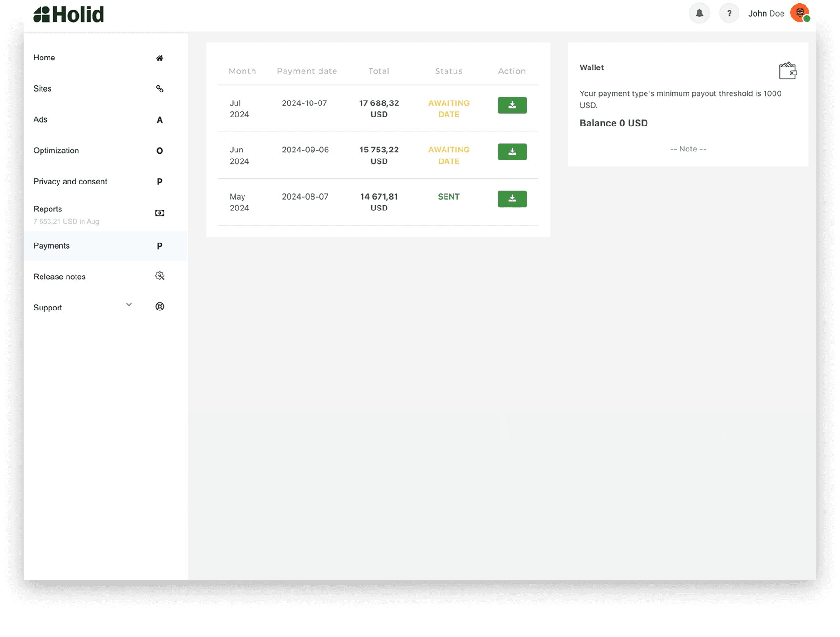Click the 17 688,32 USD total
840x637 pixels.
pyautogui.click(x=379, y=109)
